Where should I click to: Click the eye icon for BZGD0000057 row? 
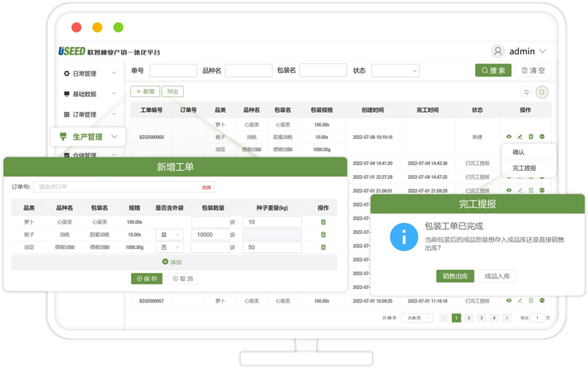coord(509,300)
